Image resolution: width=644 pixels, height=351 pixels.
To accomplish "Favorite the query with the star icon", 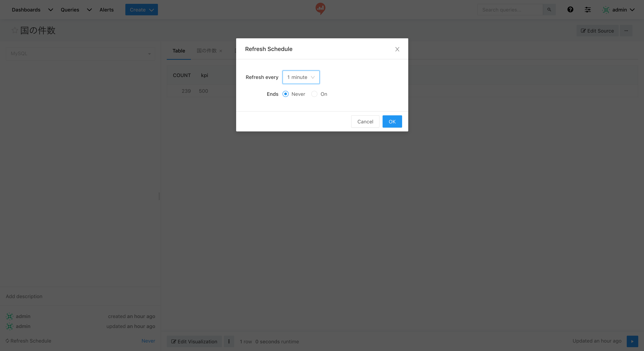I will click(x=15, y=30).
